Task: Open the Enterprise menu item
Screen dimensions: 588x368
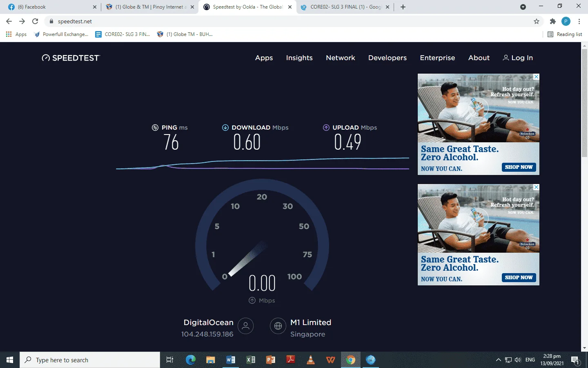Action: 437,58
